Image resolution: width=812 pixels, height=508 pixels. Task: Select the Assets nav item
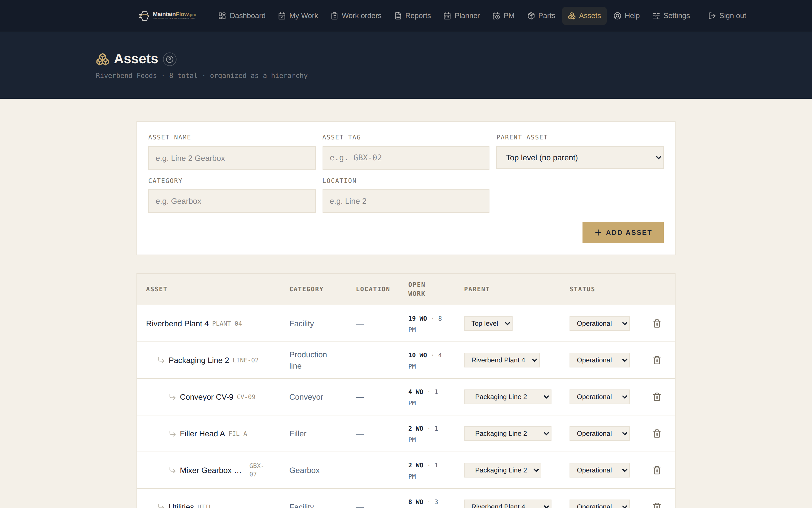pyautogui.click(x=584, y=16)
